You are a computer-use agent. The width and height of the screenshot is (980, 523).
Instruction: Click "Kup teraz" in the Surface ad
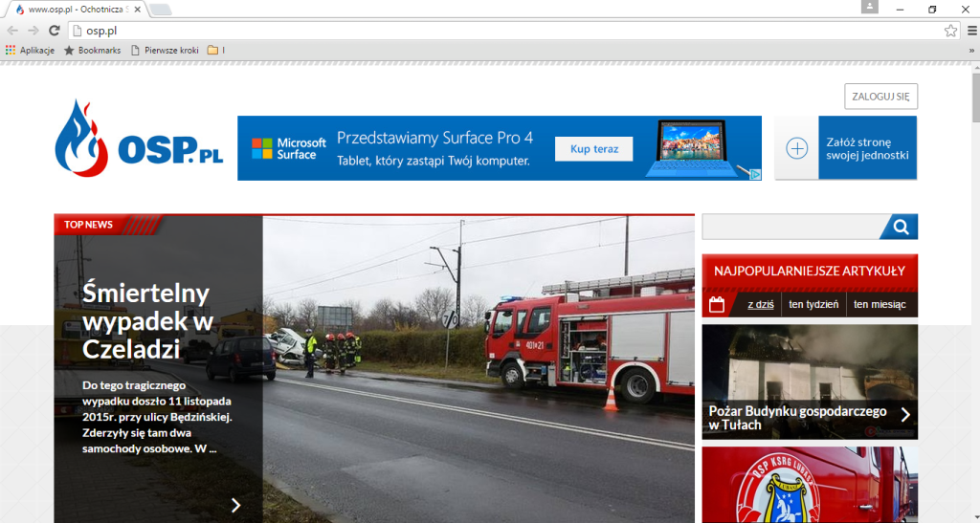(593, 149)
